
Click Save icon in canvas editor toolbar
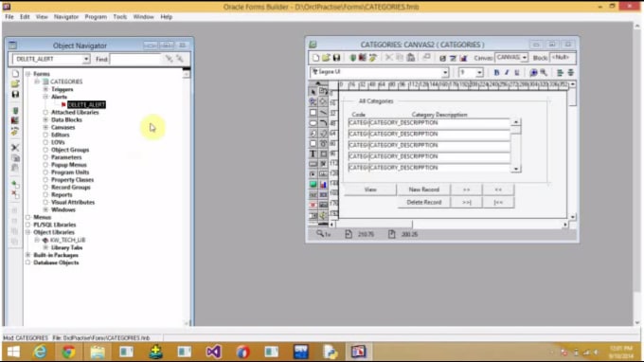pos(336,58)
